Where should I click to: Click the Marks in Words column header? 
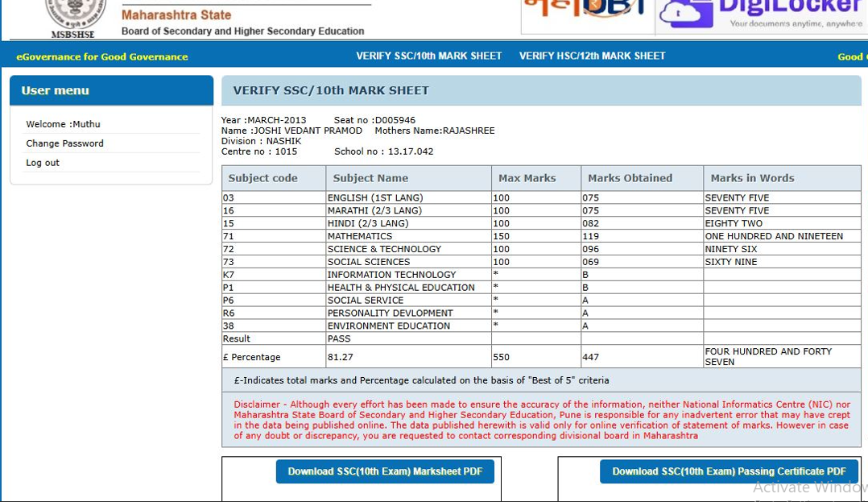[x=752, y=178]
